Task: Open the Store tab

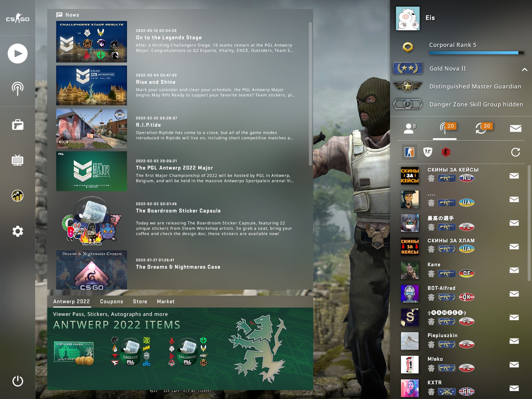Action: click(140, 302)
